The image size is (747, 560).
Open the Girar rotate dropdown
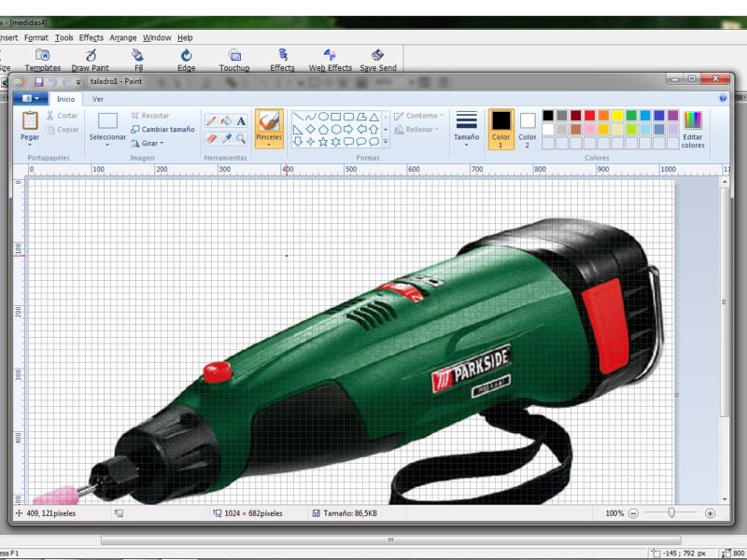[x=151, y=143]
